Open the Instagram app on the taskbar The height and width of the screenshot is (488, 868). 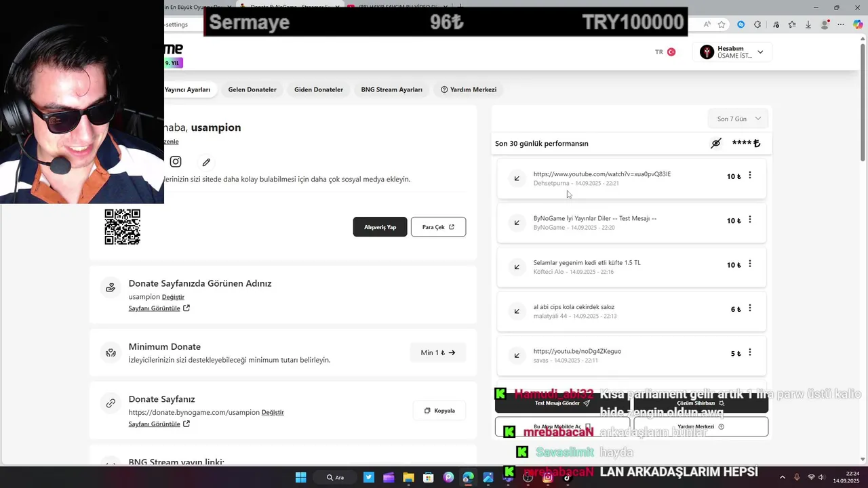tap(548, 477)
